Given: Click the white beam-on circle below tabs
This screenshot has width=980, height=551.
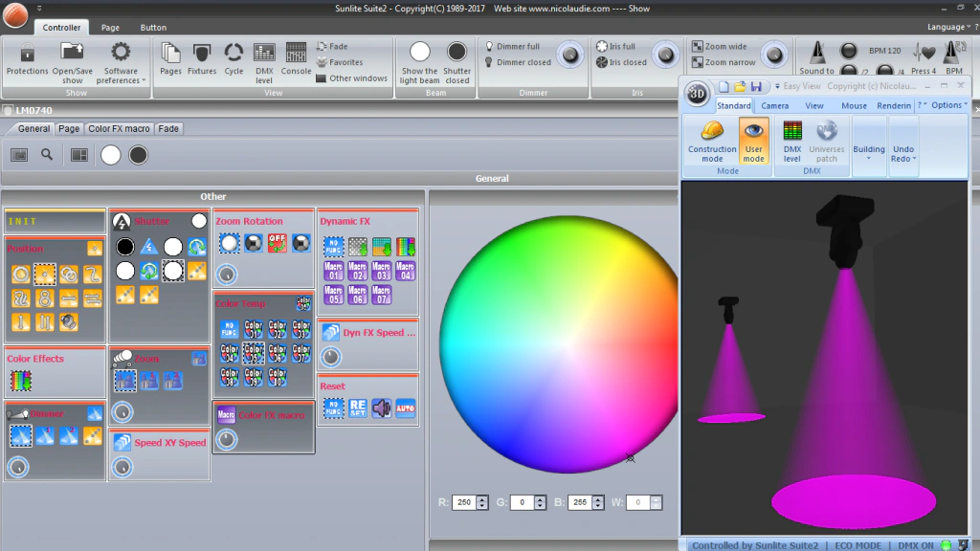Looking at the screenshot, I should pos(111,155).
